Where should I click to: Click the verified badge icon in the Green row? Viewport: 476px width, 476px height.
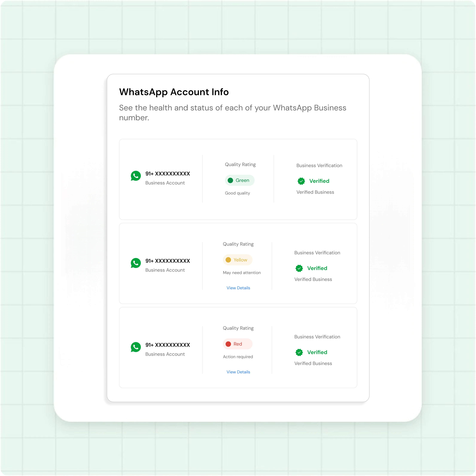click(301, 181)
